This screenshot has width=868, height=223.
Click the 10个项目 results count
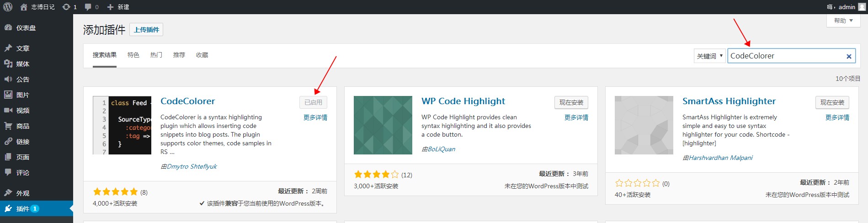[848, 79]
